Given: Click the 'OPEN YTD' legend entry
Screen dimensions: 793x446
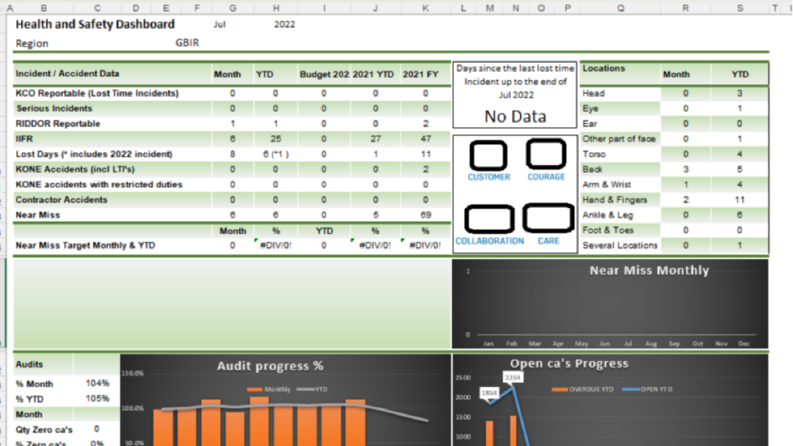Looking at the screenshot, I should click(x=648, y=389).
